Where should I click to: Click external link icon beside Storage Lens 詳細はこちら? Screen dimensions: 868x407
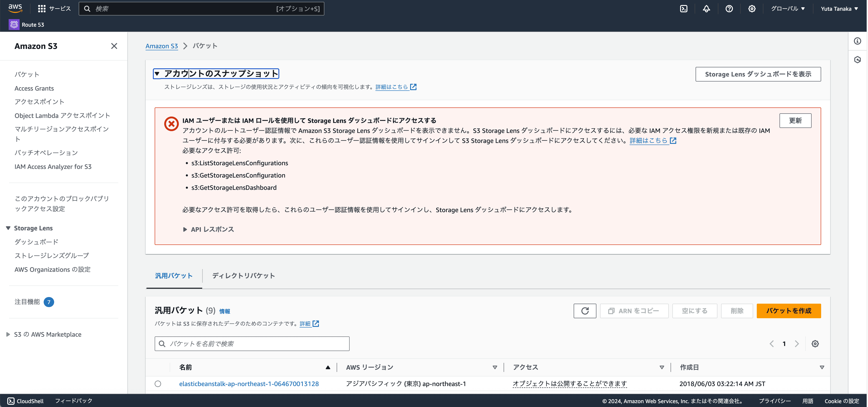tap(414, 87)
